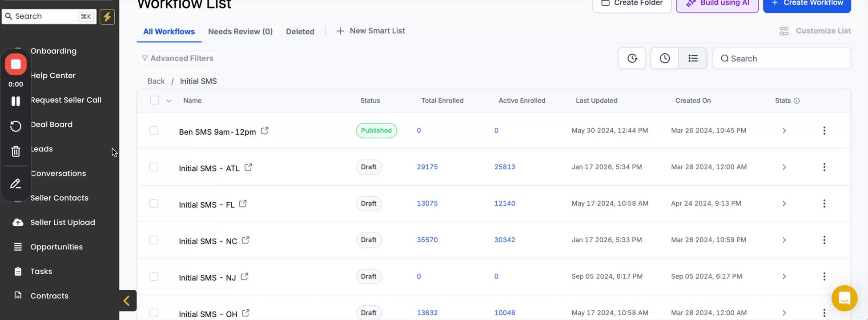Click the Advanced Filters button
This screenshot has height=320, width=868.
(x=177, y=58)
